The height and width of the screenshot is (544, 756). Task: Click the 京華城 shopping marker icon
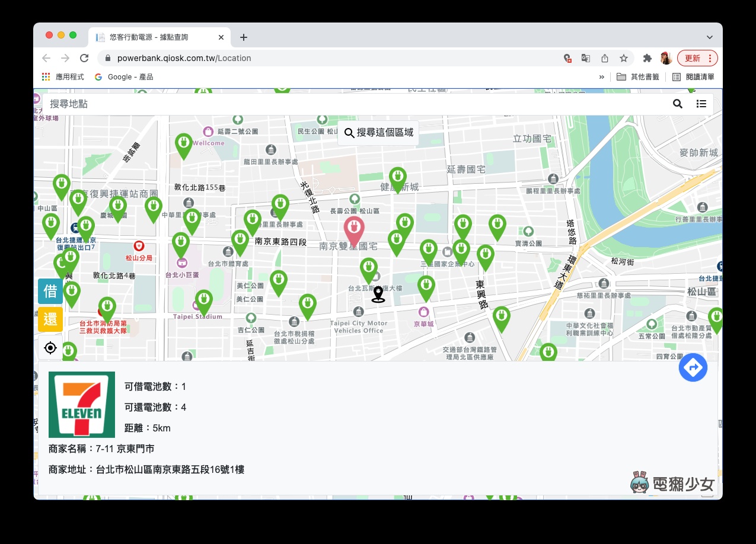point(423,312)
